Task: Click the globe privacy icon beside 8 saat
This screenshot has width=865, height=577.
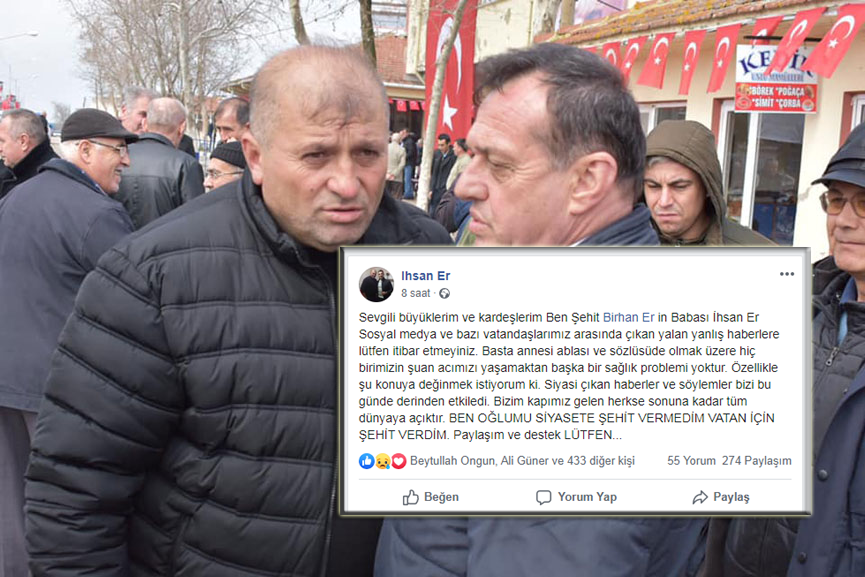Action: pyautogui.click(x=444, y=293)
